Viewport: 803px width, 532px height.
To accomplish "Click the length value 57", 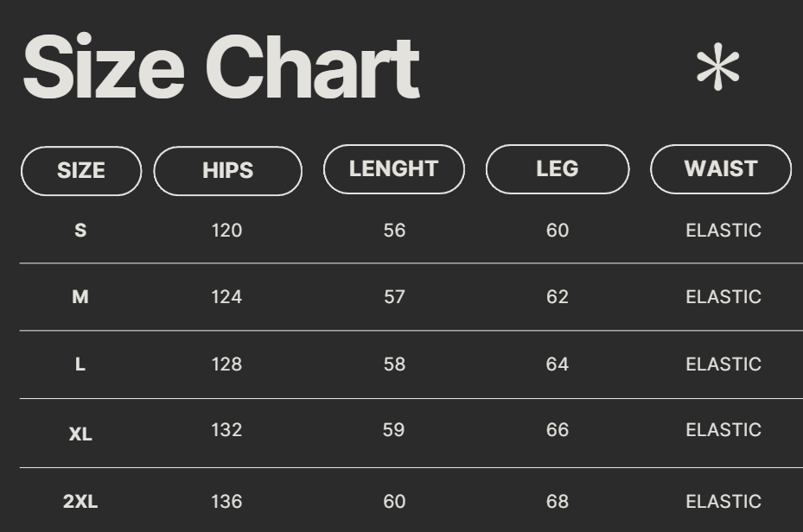I will pyautogui.click(x=394, y=297).
